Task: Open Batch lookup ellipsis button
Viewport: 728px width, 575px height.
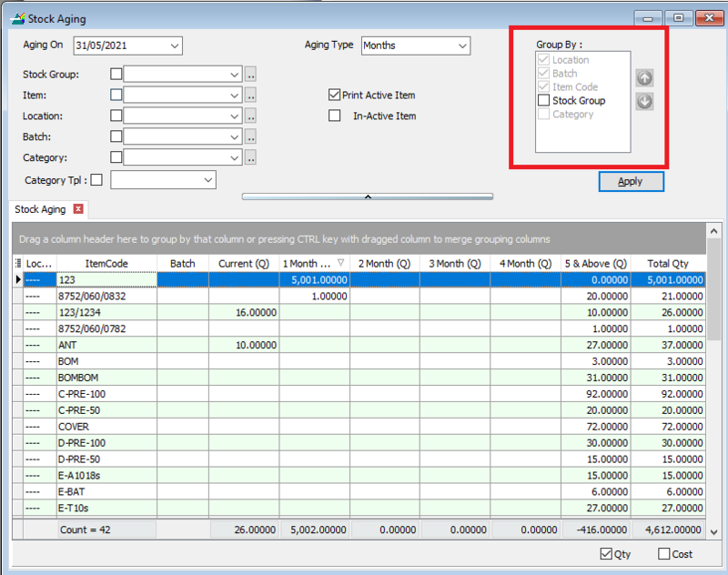Action: click(250, 136)
